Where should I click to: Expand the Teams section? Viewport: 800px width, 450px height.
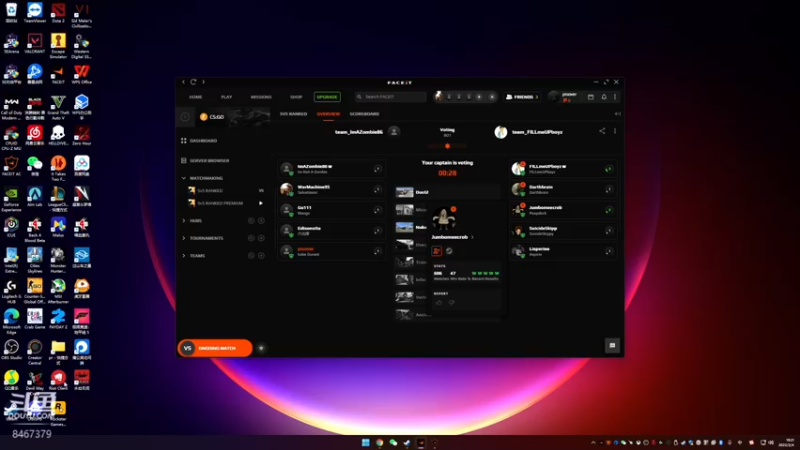184,256
